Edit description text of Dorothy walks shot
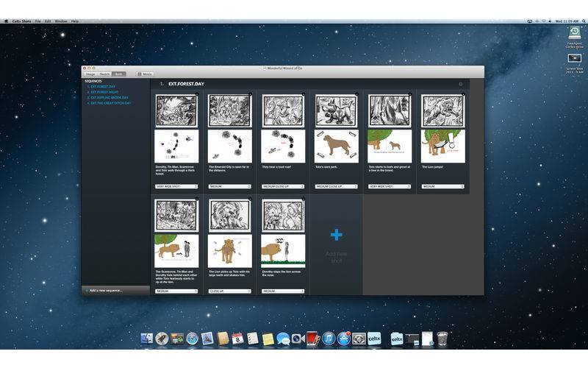The image size is (588, 368). tap(175, 171)
